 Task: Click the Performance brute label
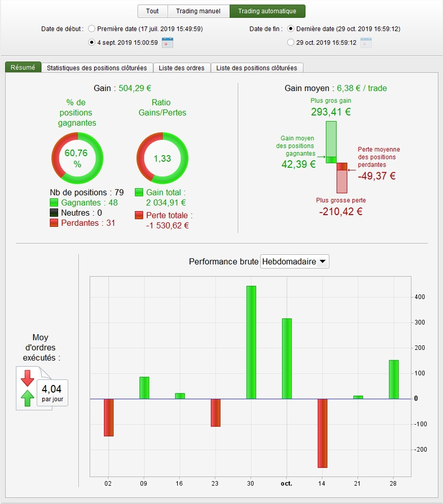pos(224,261)
